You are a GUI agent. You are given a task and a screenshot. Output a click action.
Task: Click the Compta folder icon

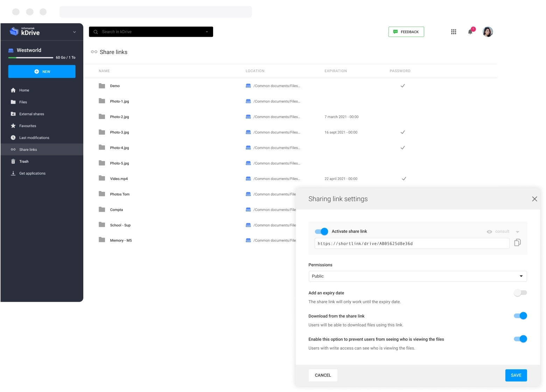(102, 210)
